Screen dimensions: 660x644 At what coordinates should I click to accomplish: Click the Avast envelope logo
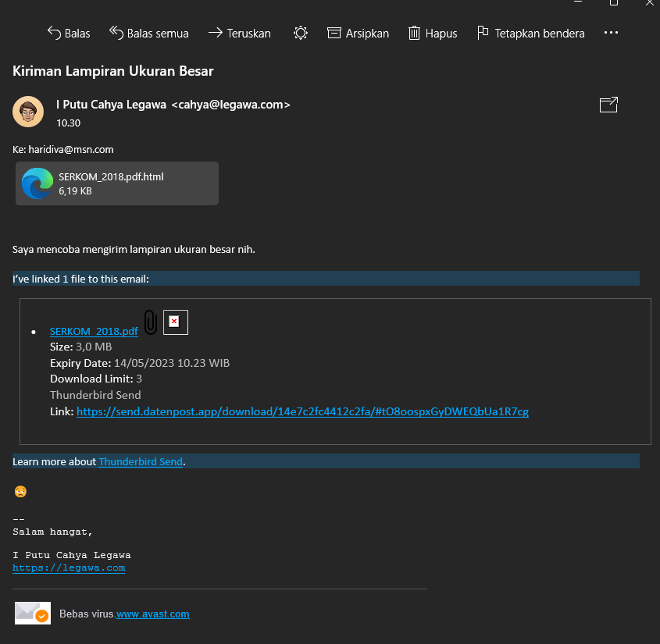coord(32,614)
